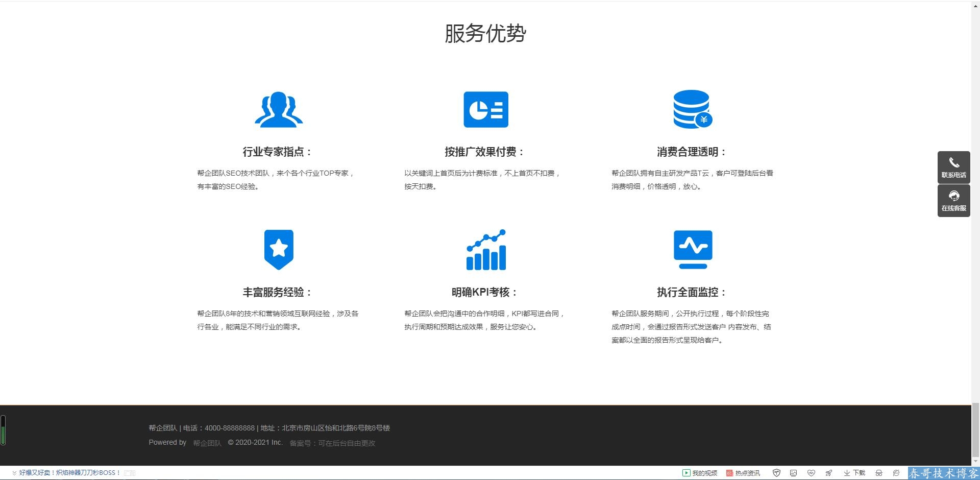Click the 公开执行过程 description paragraph
The height and width of the screenshot is (480, 980).
[692, 327]
